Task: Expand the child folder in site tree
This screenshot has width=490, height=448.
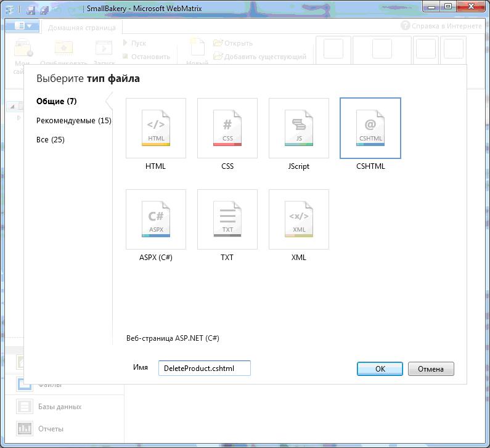Action: point(18,118)
